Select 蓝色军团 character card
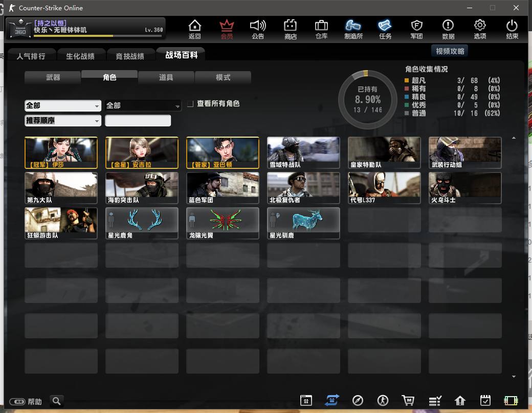The width and height of the screenshot is (532, 413). click(223, 188)
